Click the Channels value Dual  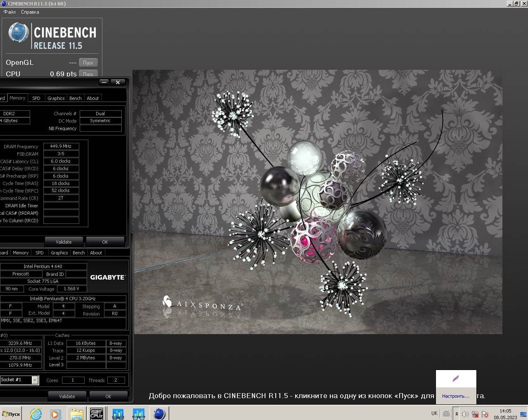100,114
